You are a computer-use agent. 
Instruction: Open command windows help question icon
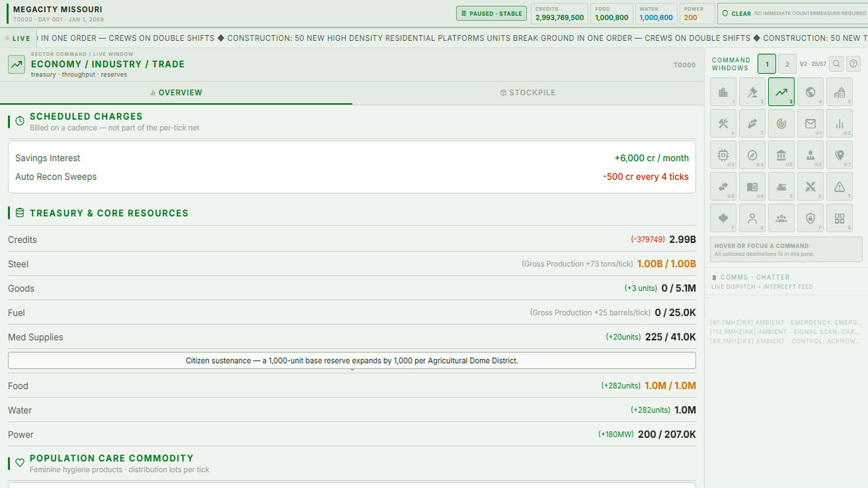854,64
